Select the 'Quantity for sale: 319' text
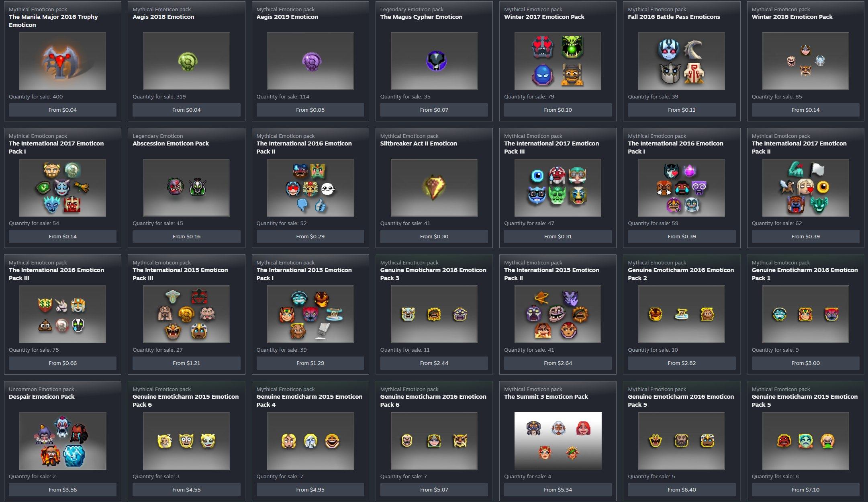 tap(159, 96)
